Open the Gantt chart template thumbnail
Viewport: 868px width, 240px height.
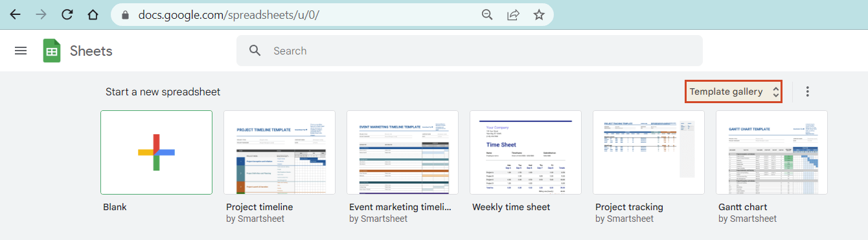771,152
